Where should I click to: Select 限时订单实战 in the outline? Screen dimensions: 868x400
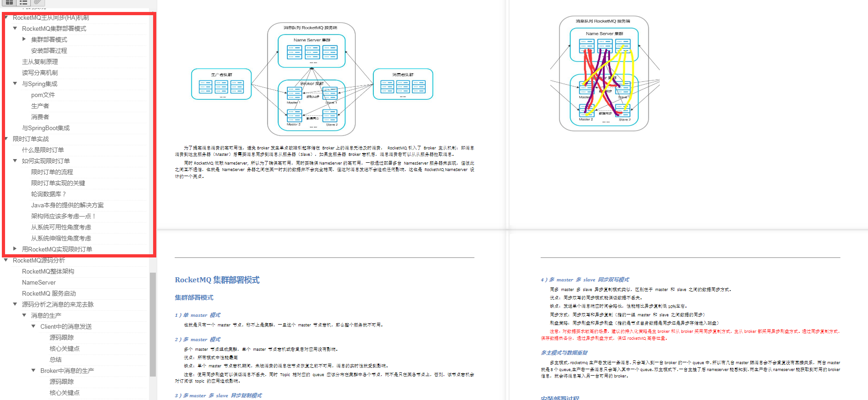31,139
